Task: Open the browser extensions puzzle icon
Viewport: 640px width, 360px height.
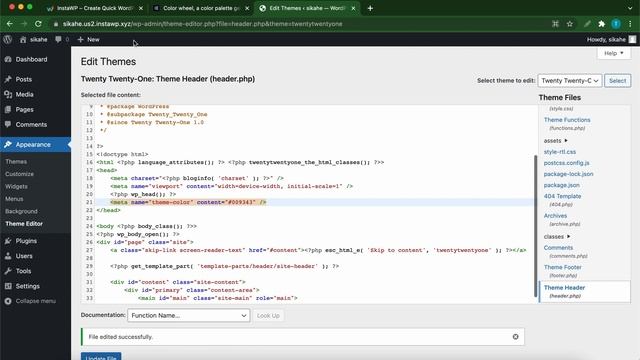Action: tap(602, 24)
